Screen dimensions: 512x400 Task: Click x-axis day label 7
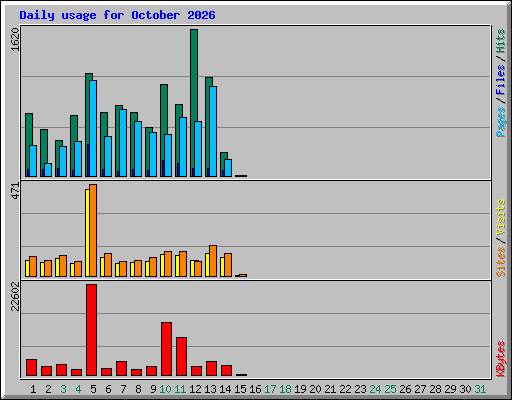point(123,389)
